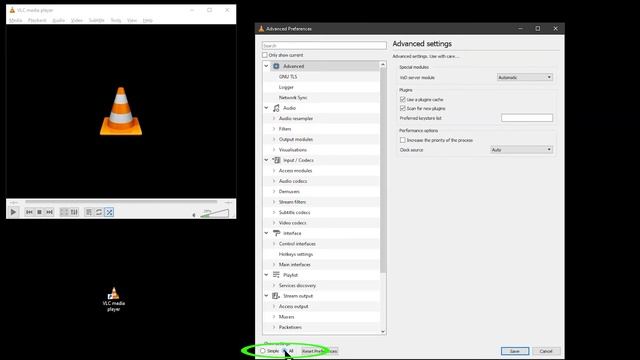Toggle fullscreen video in VLC controls
This screenshot has height=360, width=640.
coord(64,212)
